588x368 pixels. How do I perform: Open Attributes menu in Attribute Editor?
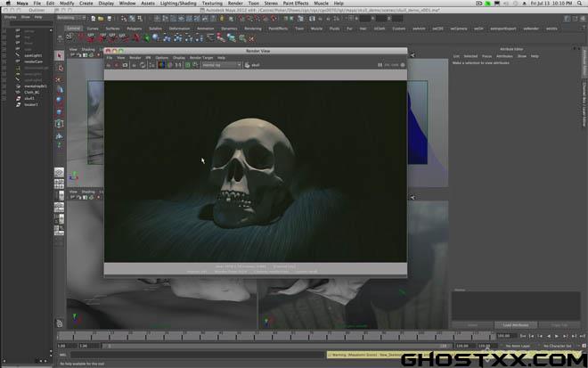504,56
